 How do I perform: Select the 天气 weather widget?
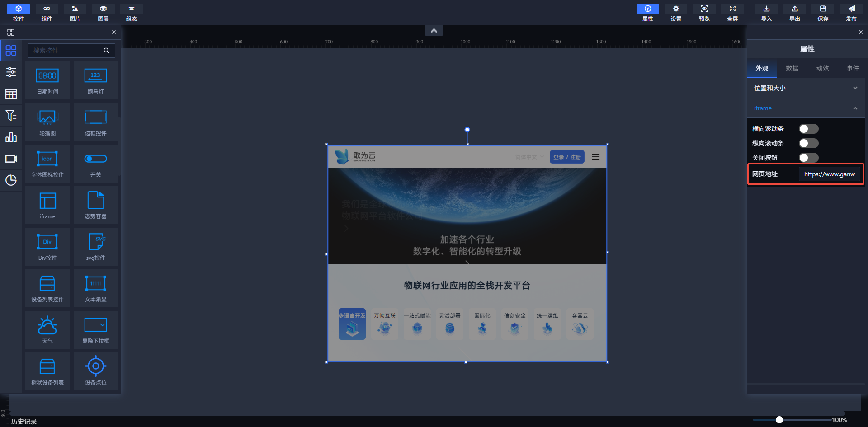[47, 330]
